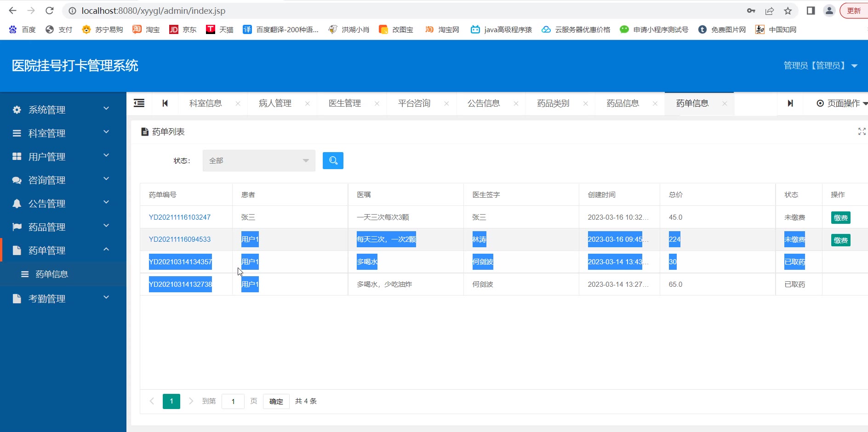Switch to 药品类别 tab

553,103
